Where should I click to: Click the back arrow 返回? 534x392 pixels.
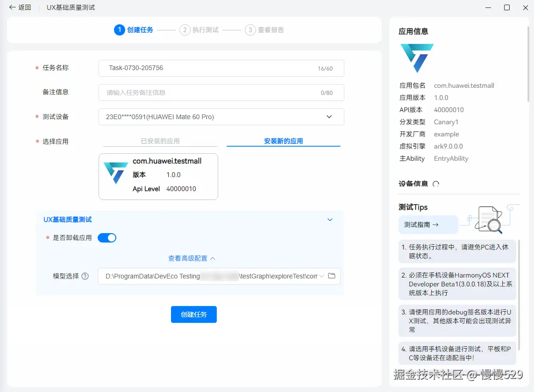click(x=20, y=7)
